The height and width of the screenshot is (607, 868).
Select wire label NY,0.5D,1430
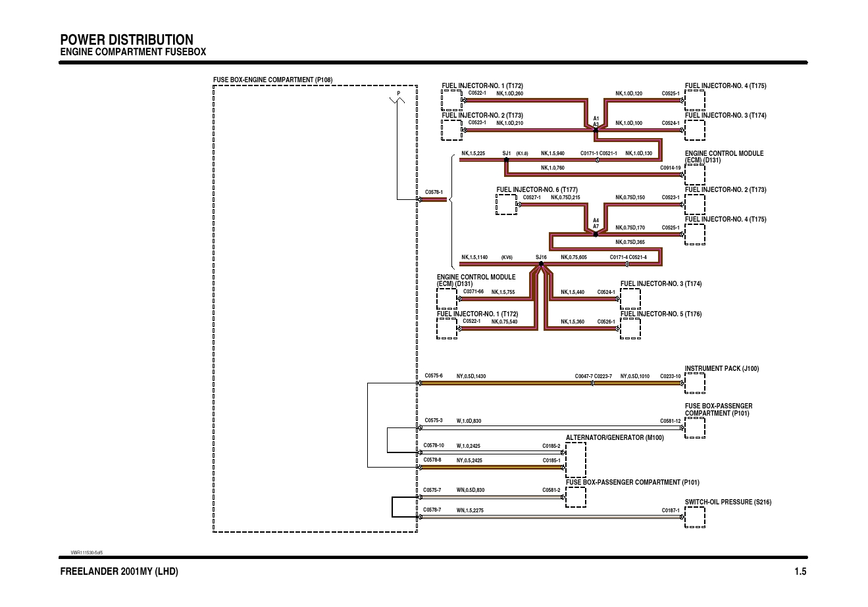(x=471, y=376)
